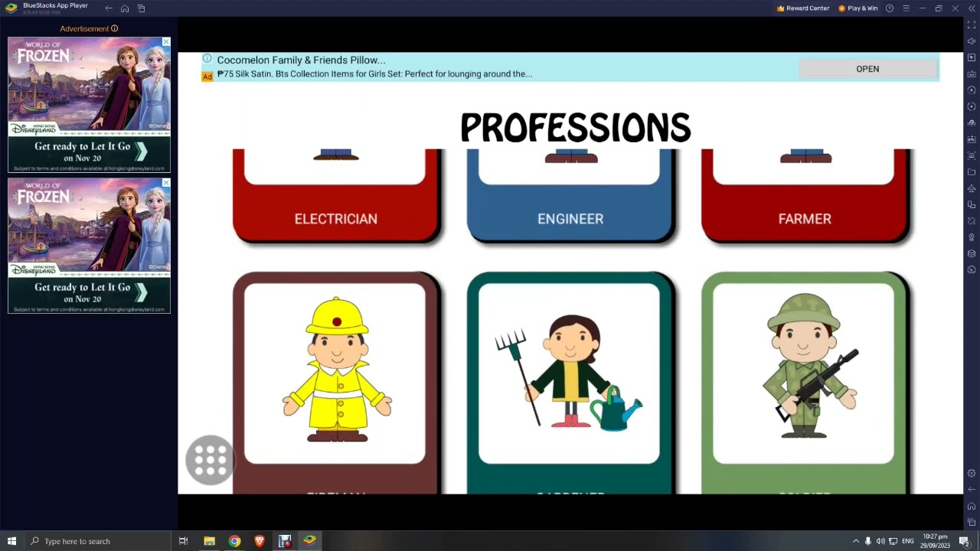Go back using BlueStacks back arrow
980x551 pixels.
109,8
